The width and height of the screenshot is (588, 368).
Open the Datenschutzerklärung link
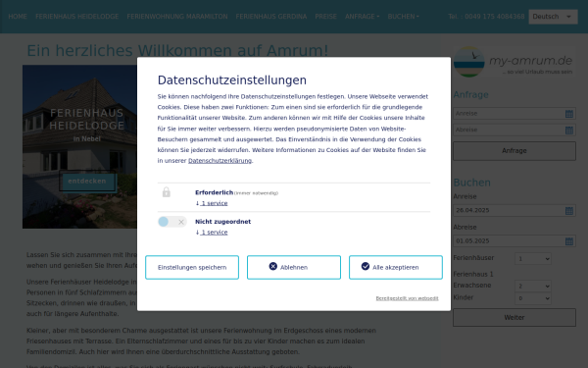tap(220, 160)
